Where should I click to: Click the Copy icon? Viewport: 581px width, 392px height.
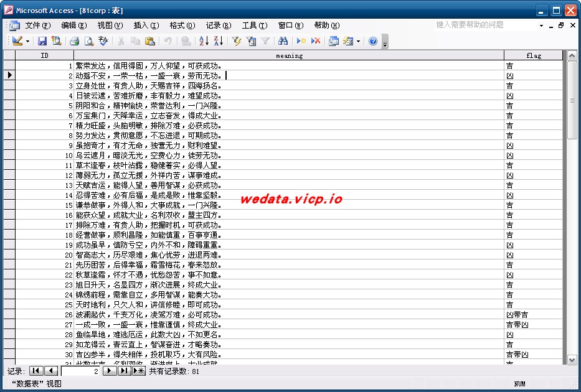pyautogui.click(x=135, y=41)
